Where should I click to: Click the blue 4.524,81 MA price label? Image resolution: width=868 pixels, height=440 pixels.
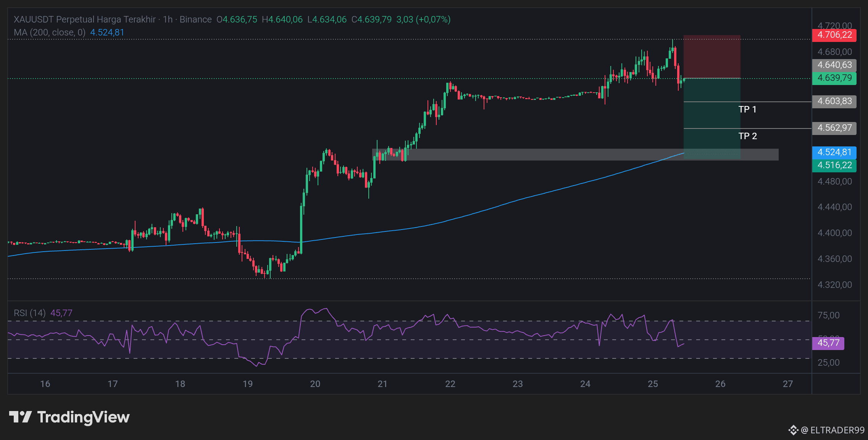coord(834,153)
